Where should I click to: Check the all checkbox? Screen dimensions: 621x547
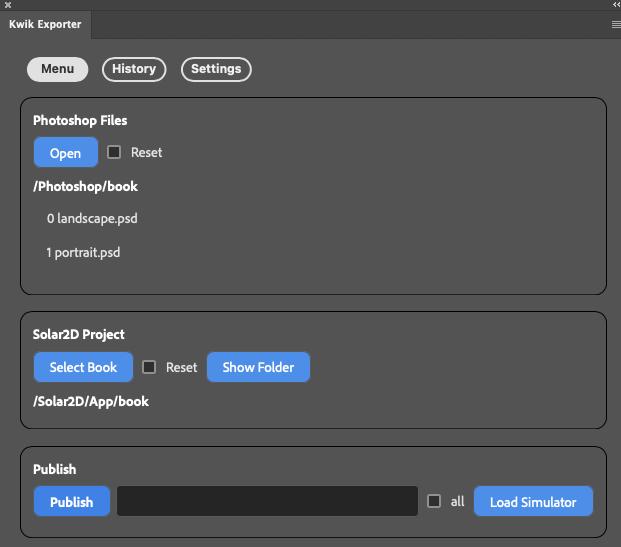point(434,501)
